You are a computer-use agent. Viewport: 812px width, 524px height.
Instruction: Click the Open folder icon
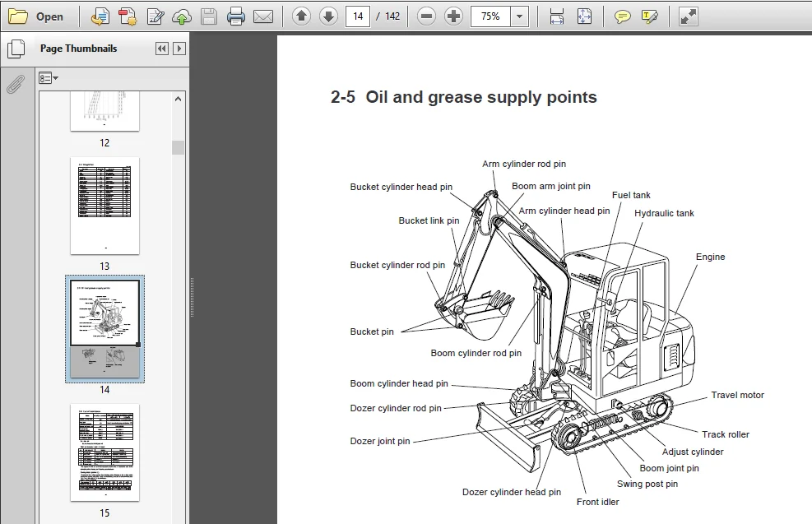(18, 16)
